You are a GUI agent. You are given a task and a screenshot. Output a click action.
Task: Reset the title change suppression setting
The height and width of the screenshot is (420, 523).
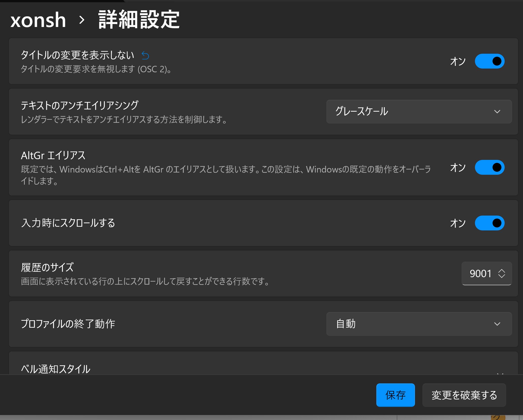pos(145,55)
